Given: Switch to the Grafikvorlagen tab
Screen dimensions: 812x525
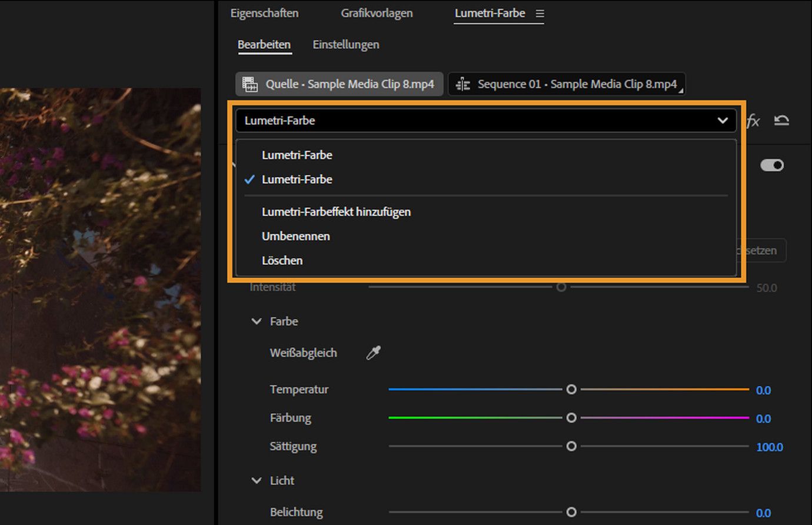Looking at the screenshot, I should click(377, 13).
